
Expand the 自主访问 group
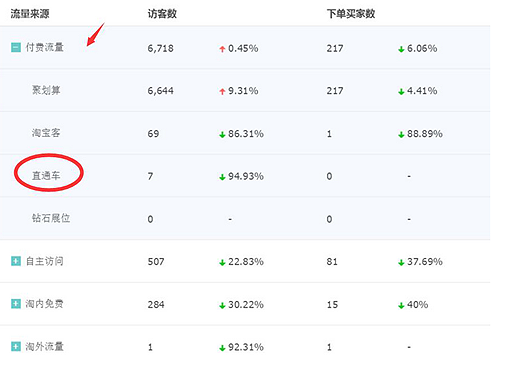(16, 261)
